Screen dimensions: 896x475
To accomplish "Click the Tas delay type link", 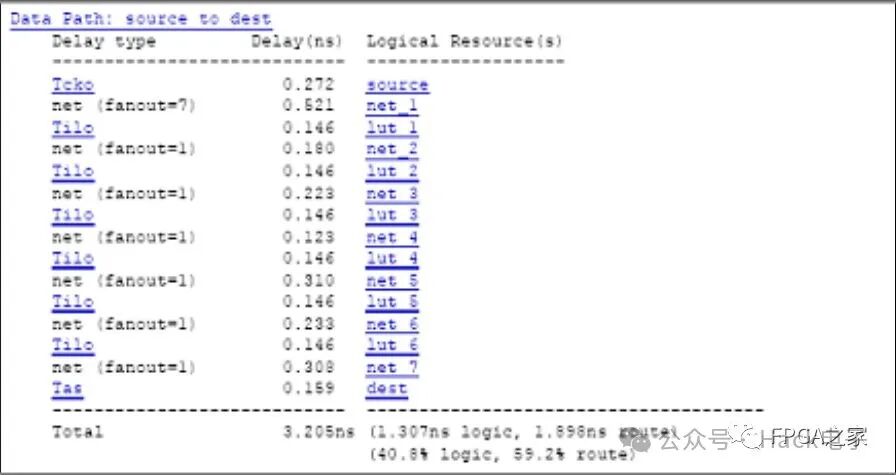I will (x=67, y=389).
